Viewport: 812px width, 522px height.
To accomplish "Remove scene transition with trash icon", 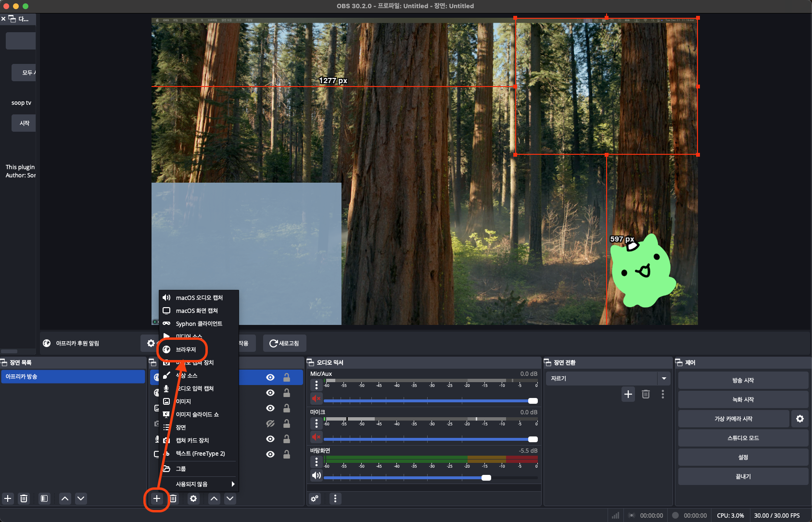I will [x=646, y=394].
